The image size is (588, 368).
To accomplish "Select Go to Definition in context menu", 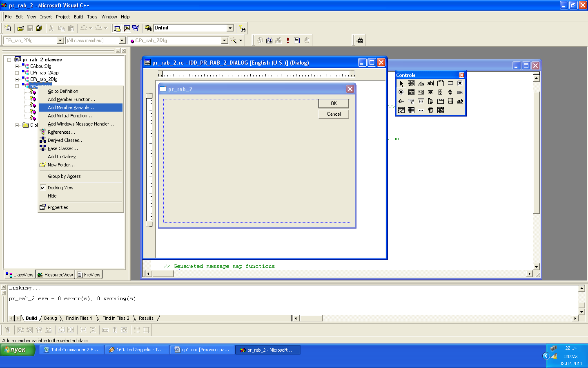I will 80,91.
